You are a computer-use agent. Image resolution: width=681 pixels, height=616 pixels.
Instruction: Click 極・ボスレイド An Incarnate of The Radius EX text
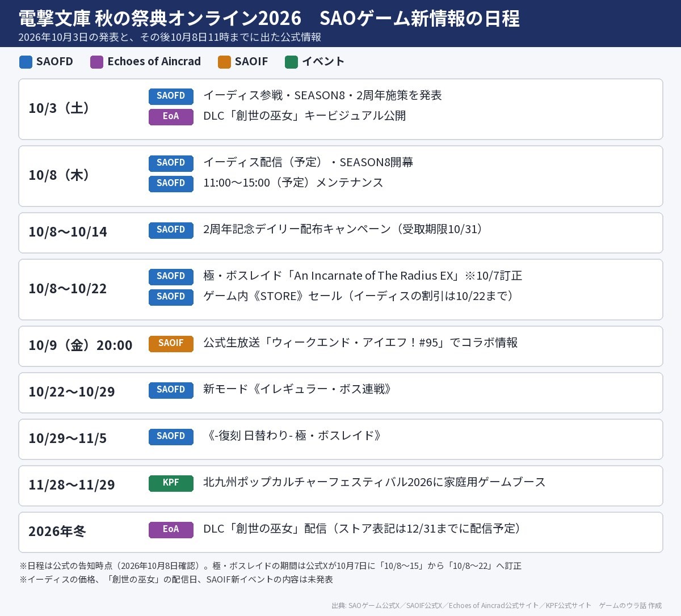click(x=363, y=276)
